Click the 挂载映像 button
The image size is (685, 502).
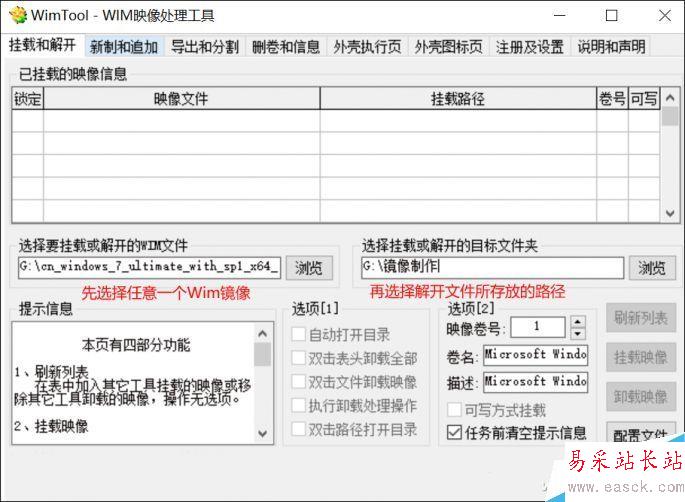tap(641, 357)
